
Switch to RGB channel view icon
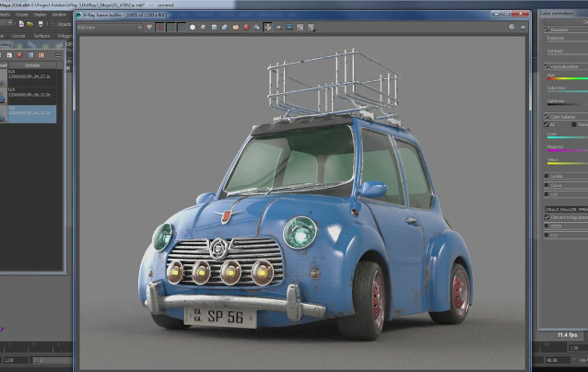(149, 28)
